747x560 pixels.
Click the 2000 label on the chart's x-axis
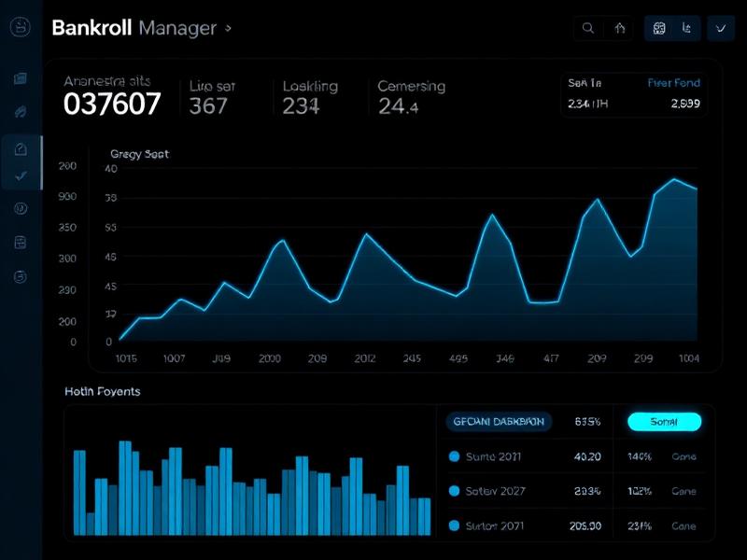pos(270,358)
